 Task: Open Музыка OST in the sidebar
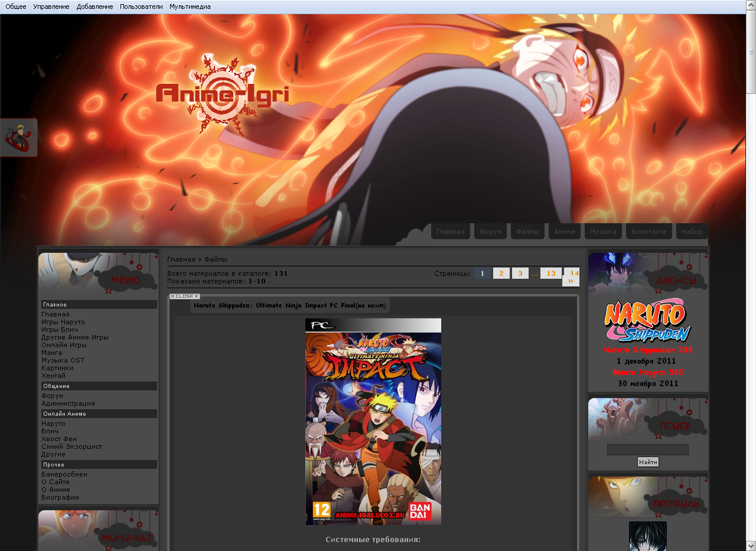point(63,360)
